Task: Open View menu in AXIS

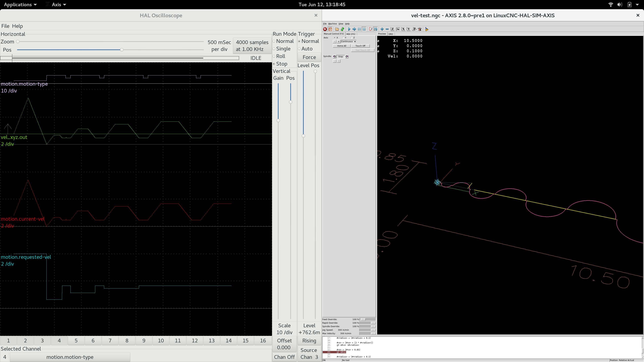Action: pyautogui.click(x=341, y=24)
